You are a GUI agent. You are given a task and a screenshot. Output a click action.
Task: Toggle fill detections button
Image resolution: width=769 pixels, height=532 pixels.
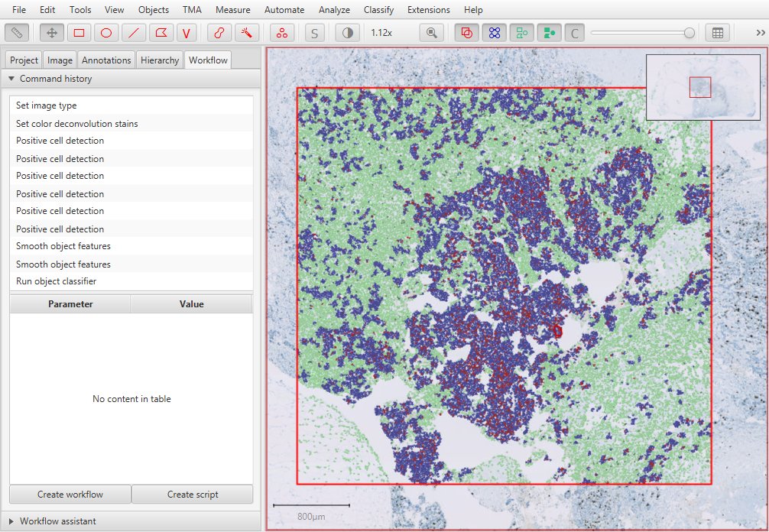548,33
